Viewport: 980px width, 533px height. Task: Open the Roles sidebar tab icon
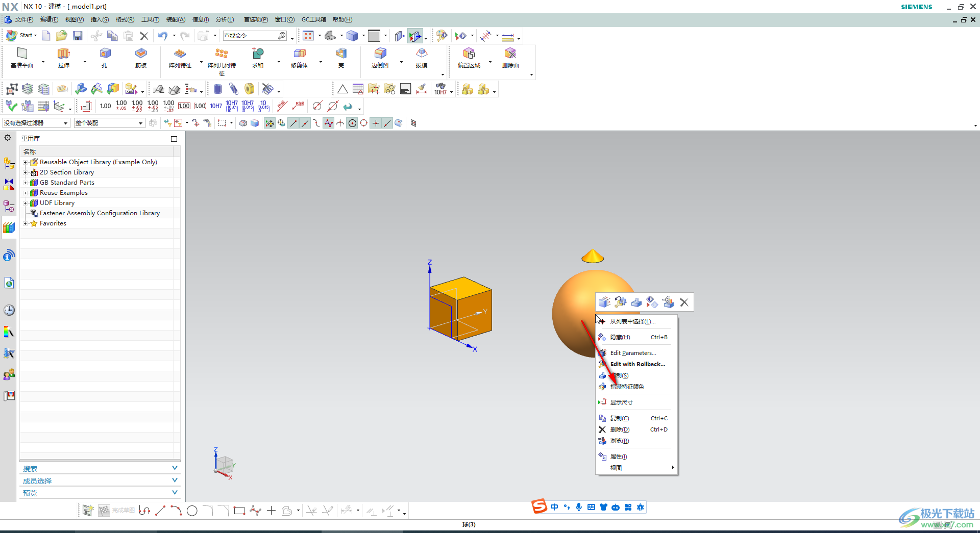[x=9, y=375]
